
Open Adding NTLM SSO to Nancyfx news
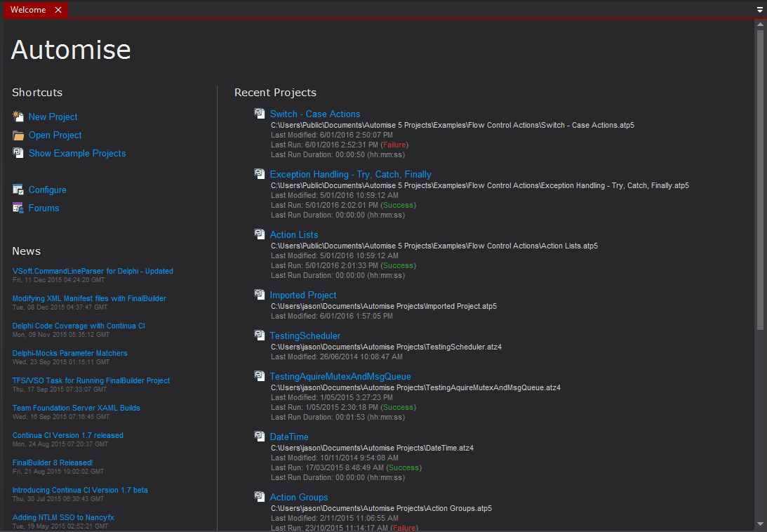[x=63, y=518]
